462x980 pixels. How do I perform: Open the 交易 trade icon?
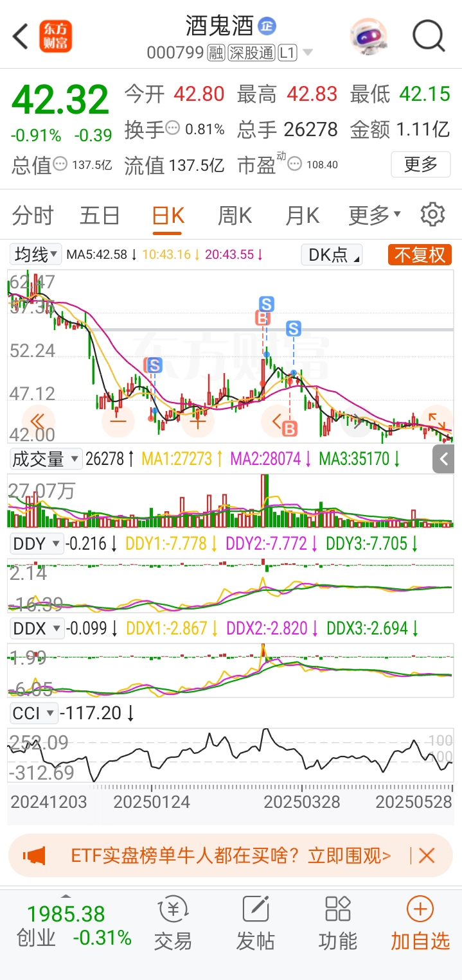click(173, 923)
